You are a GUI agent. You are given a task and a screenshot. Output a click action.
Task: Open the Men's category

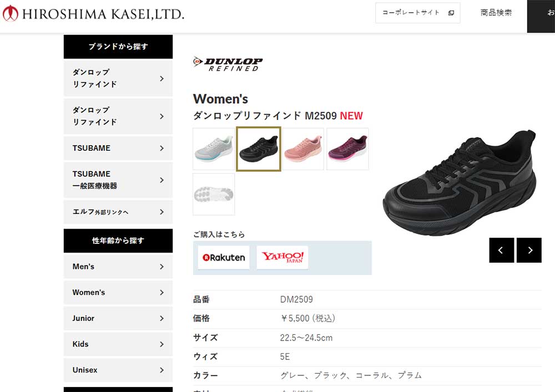(118, 267)
